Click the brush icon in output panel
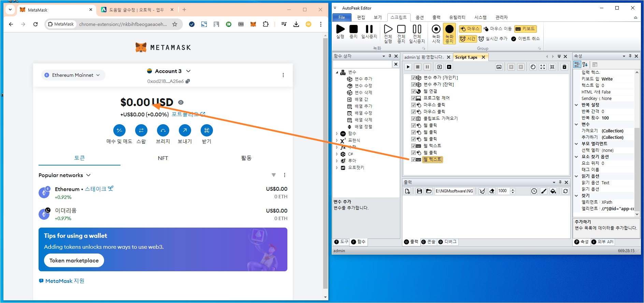The image size is (644, 303). [x=544, y=191]
